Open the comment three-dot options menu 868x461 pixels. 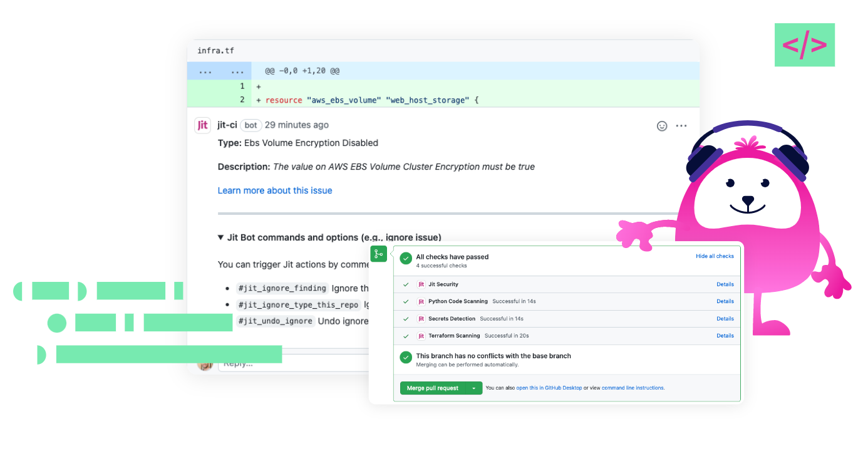tap(681, 126)
